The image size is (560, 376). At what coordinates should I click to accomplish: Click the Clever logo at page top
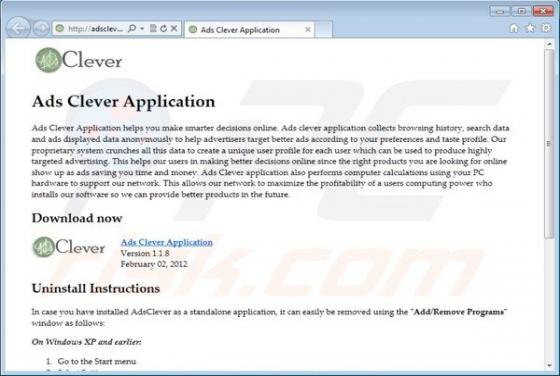pyautogui.click(x=79, y=60)
